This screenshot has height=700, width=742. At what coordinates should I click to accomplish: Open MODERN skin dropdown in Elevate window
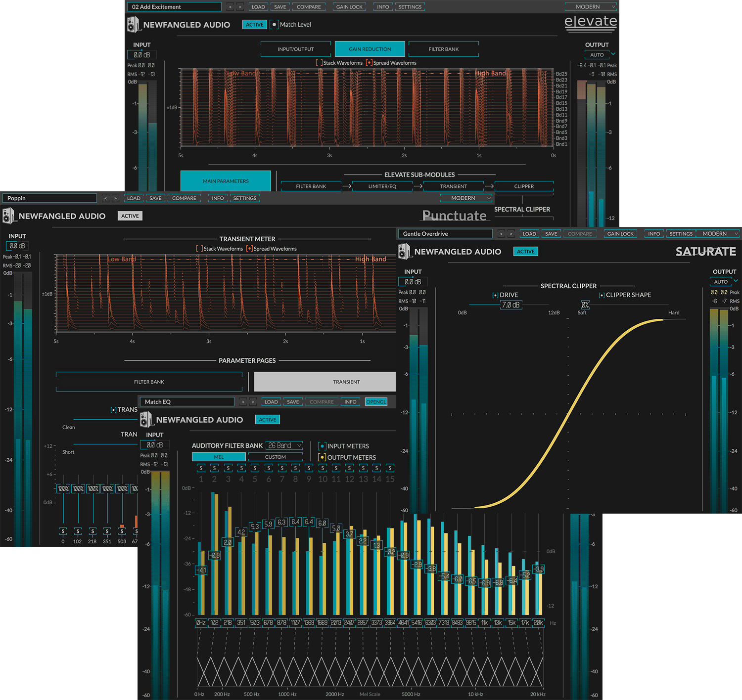[x=591, y=7]
